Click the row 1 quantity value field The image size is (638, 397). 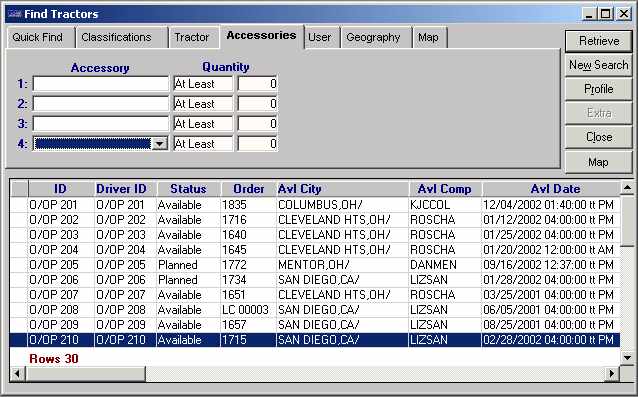pyautogui.click(x=258, y=84)
